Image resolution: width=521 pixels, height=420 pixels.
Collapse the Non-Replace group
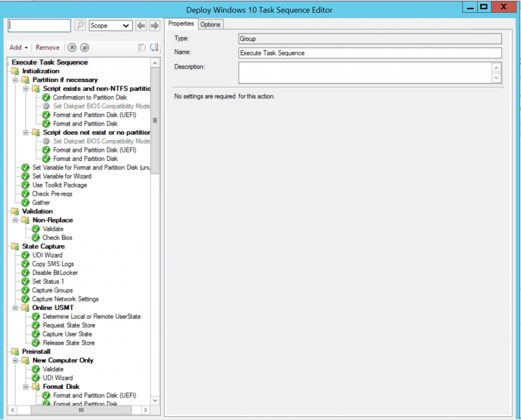(15, 220)
